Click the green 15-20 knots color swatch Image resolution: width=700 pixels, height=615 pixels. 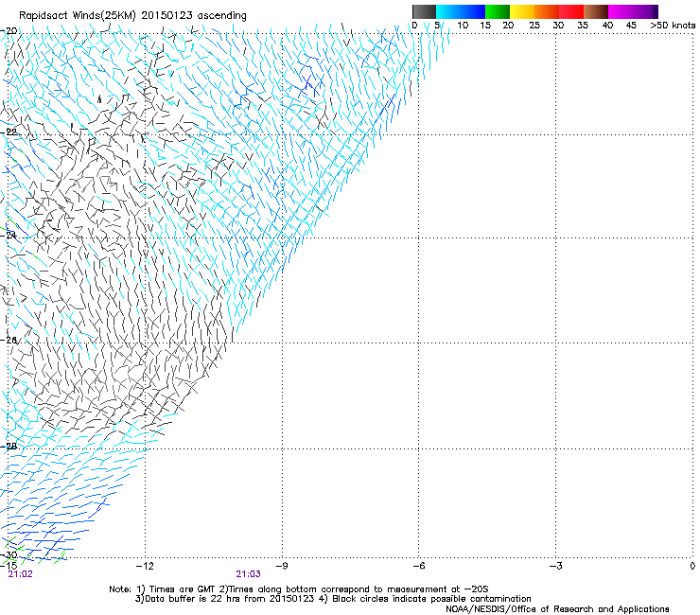click(x=498, y=11)
